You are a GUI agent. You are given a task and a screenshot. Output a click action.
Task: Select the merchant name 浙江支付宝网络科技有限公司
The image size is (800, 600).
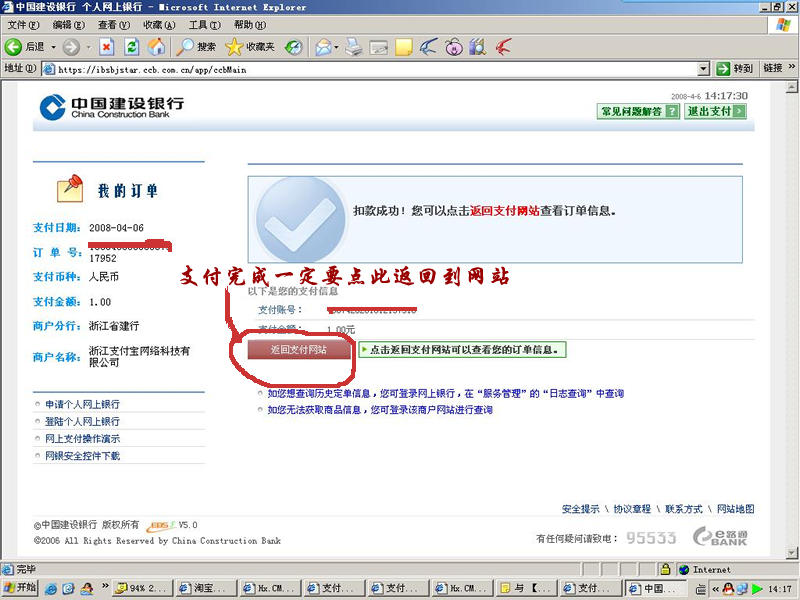point(139,356)
